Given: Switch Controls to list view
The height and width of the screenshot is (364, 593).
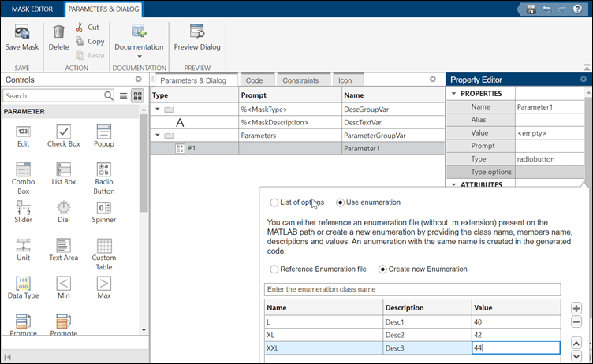Looking at the screenshot, I should (123, 96).
